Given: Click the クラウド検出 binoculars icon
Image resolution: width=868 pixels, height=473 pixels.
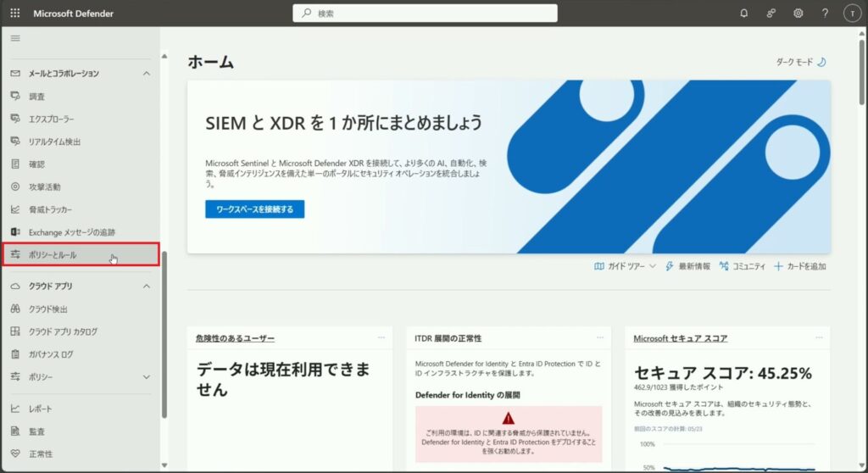Looking at the screenshot, I should pos(15,309).
